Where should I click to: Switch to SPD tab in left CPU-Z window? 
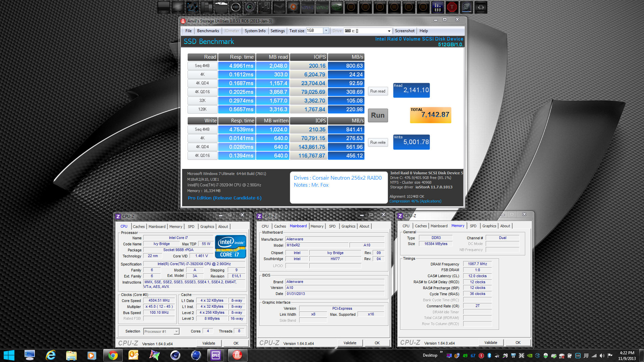191,227
